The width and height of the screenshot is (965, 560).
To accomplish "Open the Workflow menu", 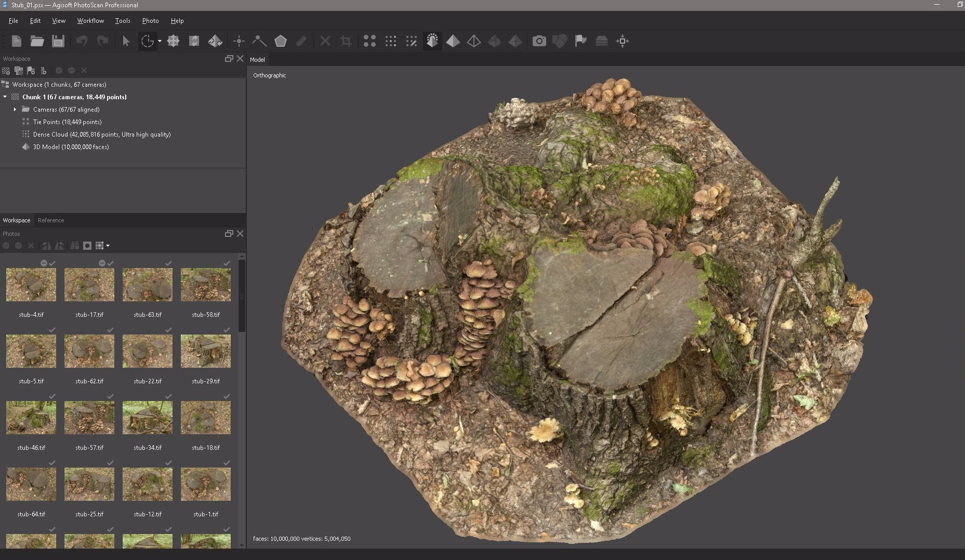I will [x=90, y=21].
